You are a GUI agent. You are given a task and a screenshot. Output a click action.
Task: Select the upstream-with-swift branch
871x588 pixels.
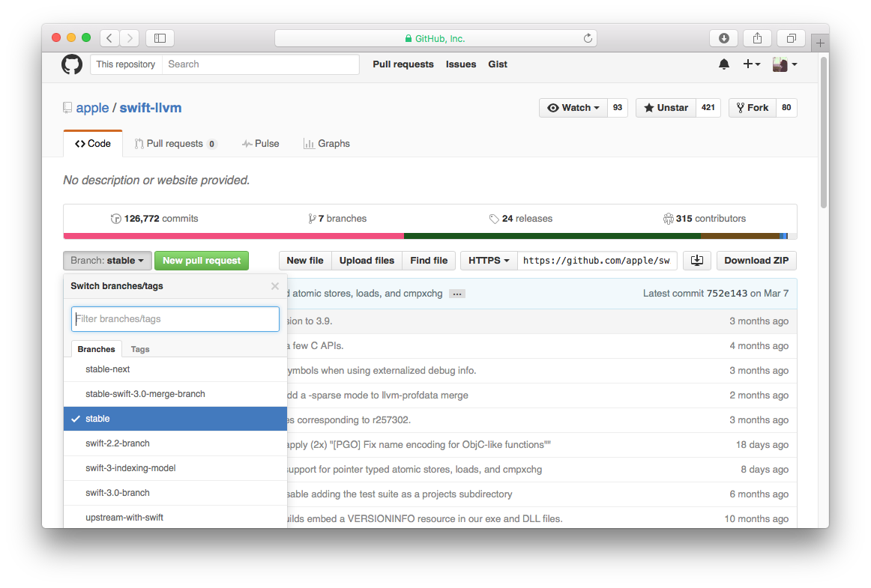tap(175, 518)
